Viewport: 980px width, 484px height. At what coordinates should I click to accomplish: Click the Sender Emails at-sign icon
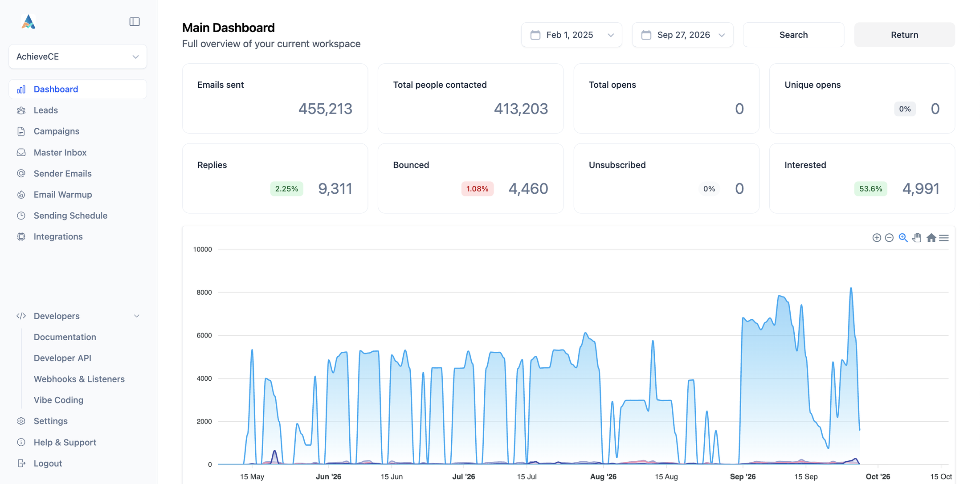tap(21, 173)
